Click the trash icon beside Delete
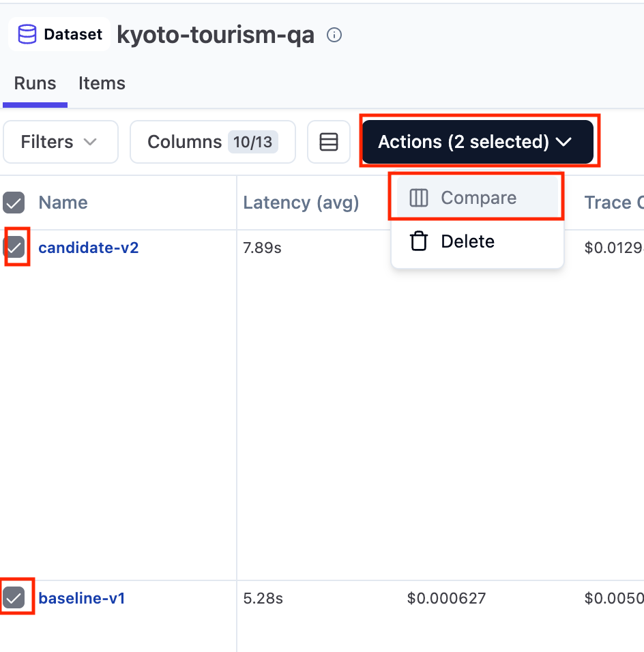The width and height of the screenshot is (644, 652). point(419,241)
